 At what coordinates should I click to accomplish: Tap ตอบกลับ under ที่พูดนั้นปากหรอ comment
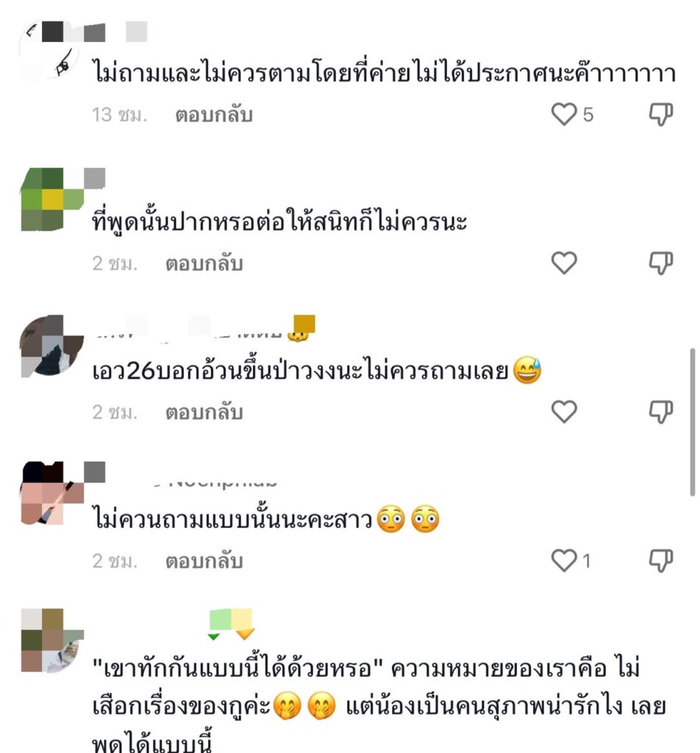(204, 264)
